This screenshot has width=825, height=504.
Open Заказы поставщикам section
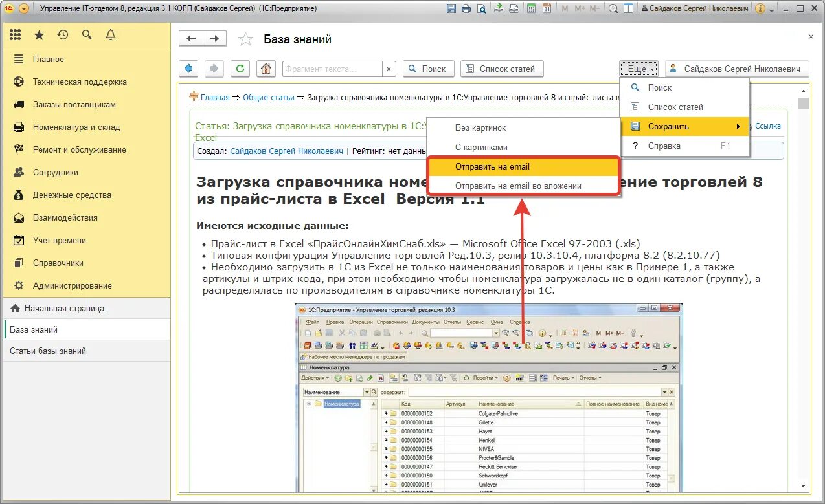pyautogui.click(x=86, y=104)
